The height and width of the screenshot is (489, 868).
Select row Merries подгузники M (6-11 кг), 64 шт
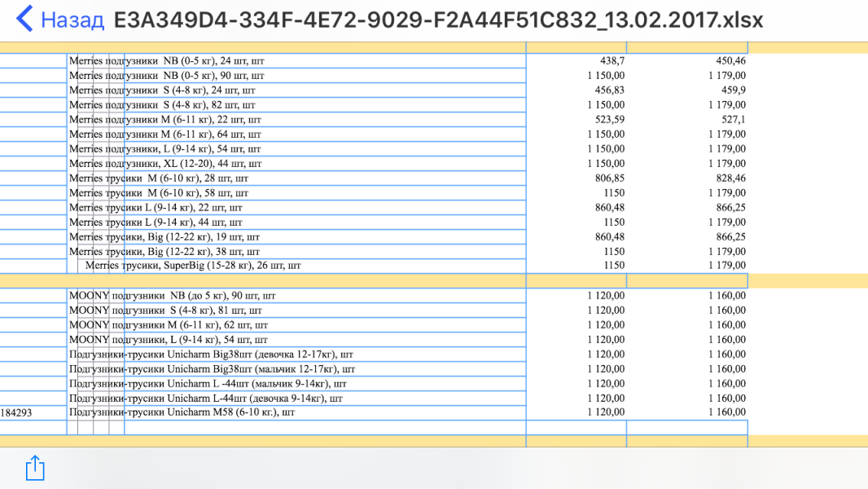165,134
